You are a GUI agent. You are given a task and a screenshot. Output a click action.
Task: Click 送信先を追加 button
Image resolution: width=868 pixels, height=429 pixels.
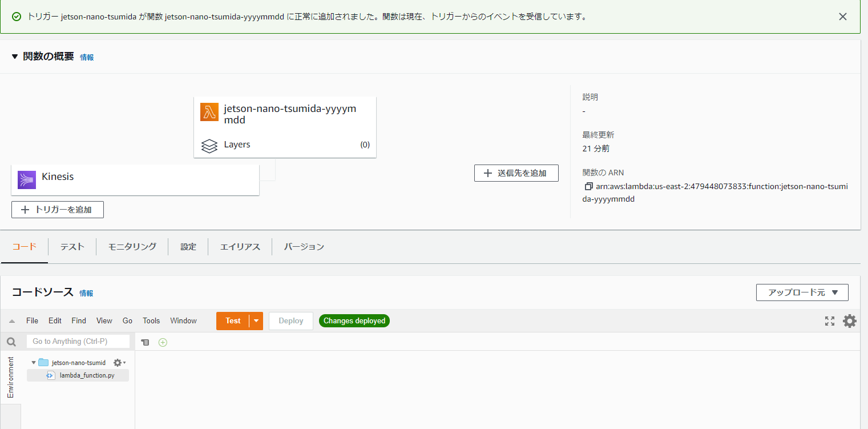[x=516, y=173]
